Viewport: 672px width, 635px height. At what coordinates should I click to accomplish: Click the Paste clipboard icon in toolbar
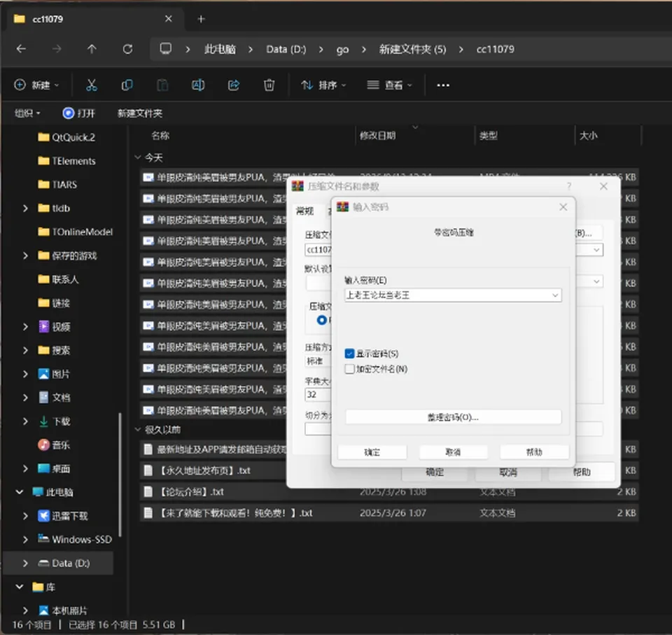tap(162, 85)
